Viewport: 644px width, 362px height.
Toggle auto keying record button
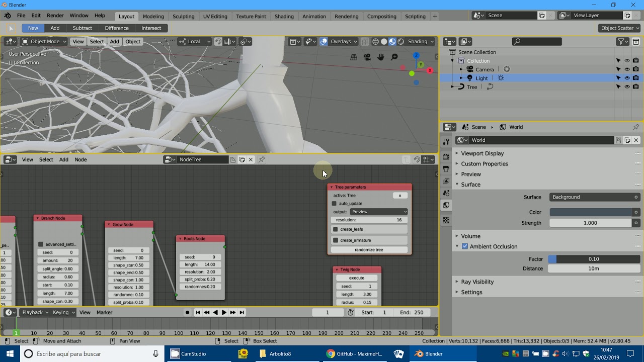(x=187, y=312)
